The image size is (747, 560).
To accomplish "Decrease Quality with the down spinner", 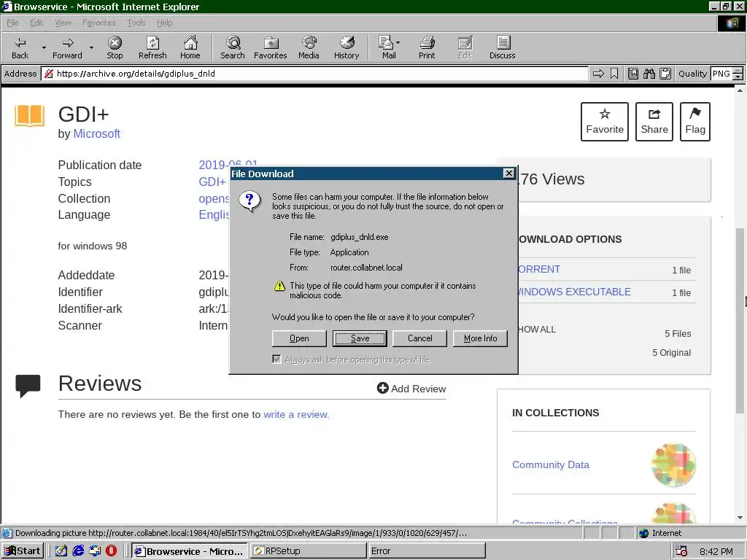I will pyautogui.click(x=738, y=77).
